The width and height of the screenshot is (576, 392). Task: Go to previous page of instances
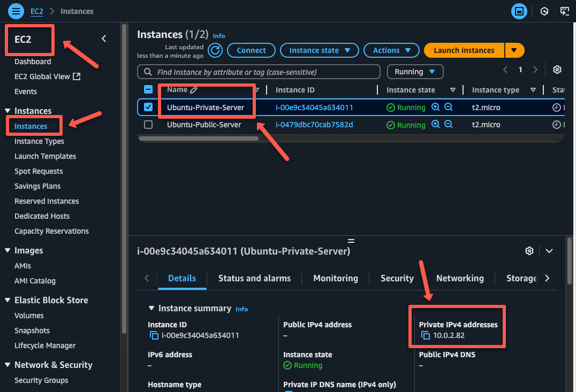pos(505,70)
